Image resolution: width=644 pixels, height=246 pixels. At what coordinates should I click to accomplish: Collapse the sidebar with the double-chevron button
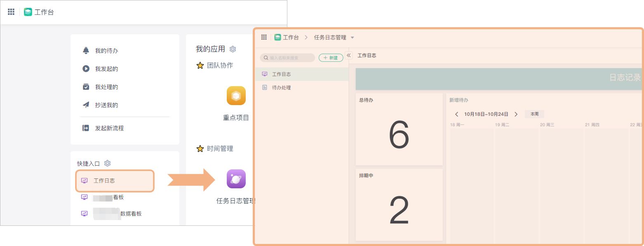click(349, 55)
